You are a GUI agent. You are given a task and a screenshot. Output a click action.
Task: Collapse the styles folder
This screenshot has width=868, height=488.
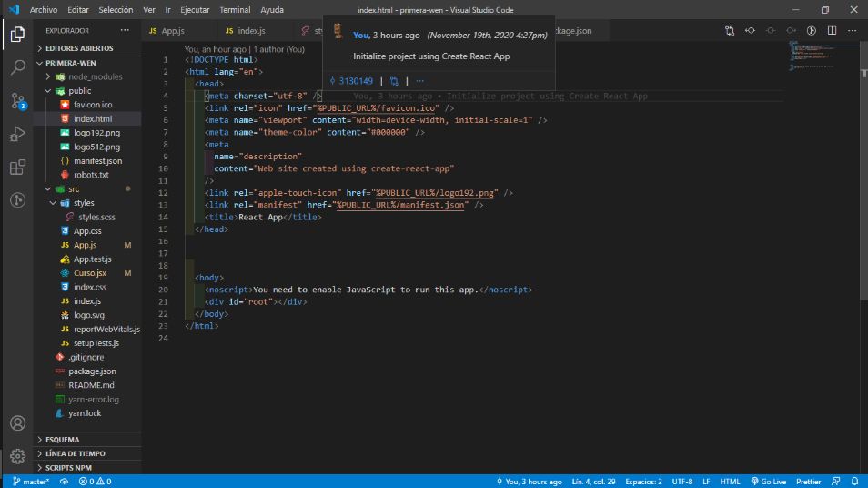[87, 203]
